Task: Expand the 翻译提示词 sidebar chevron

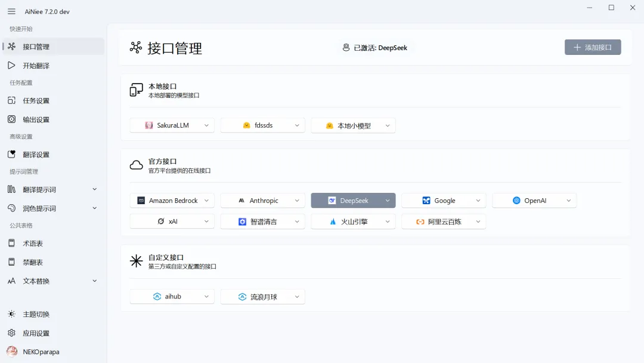Action: point(94,189)
